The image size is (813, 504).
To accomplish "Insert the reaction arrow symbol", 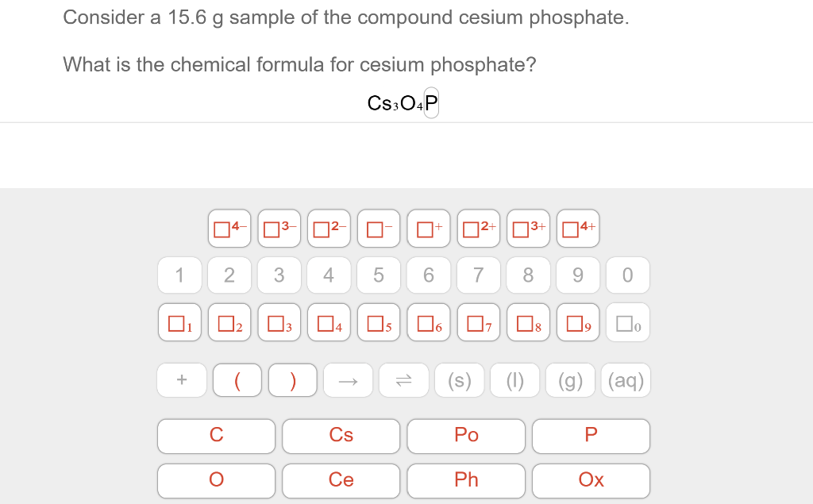I will (x=348, y=379).
